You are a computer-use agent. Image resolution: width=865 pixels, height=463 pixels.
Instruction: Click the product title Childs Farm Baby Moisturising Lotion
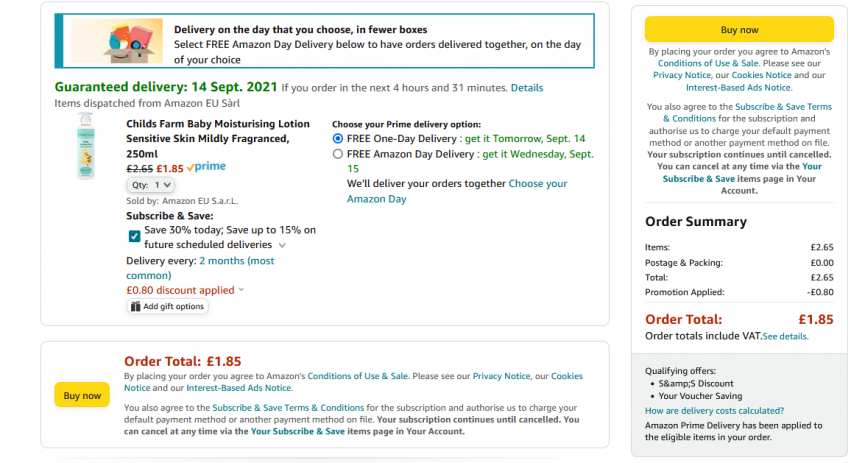click(217, 139)
